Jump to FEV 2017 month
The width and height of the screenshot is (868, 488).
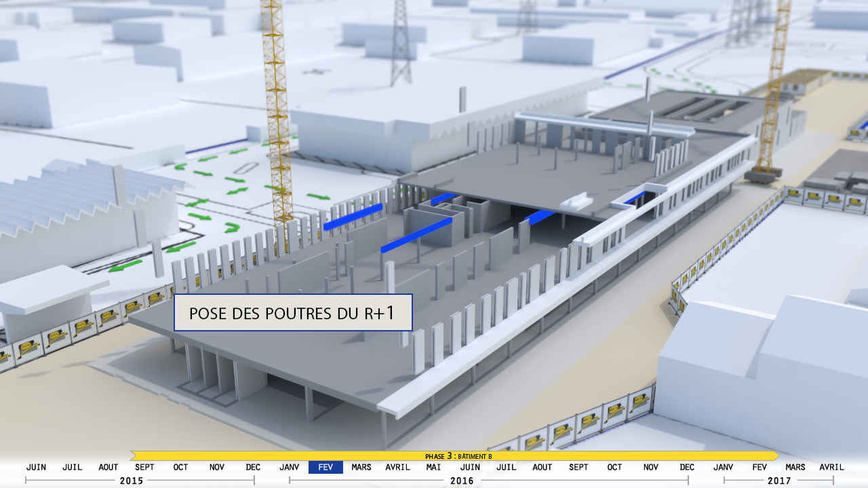[x=759, y=467]
